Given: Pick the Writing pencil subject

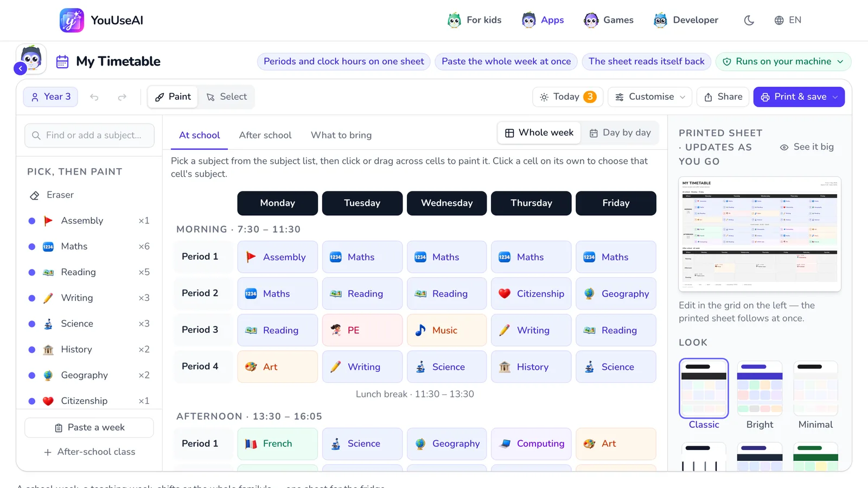Looking at the screenshot, I should 90,298.
